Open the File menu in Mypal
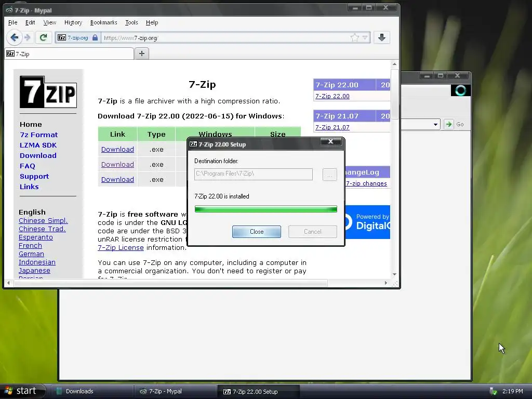The height and width of the screenshot is (399, 532). point(12,22)
